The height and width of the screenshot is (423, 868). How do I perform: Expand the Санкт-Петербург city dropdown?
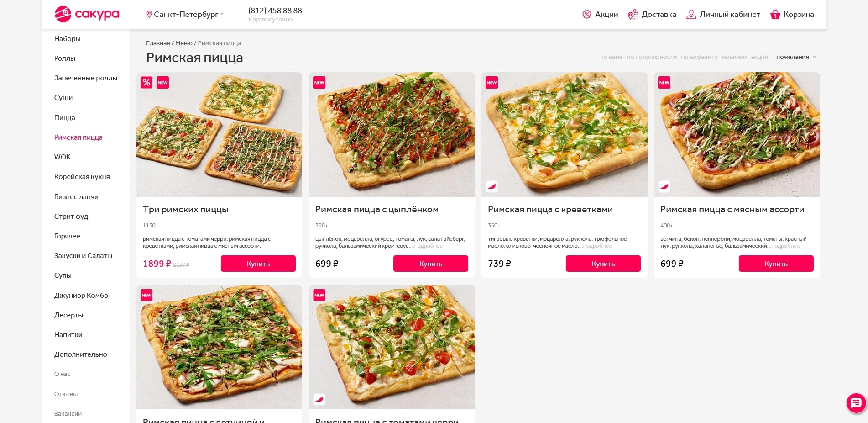point(222,15)
